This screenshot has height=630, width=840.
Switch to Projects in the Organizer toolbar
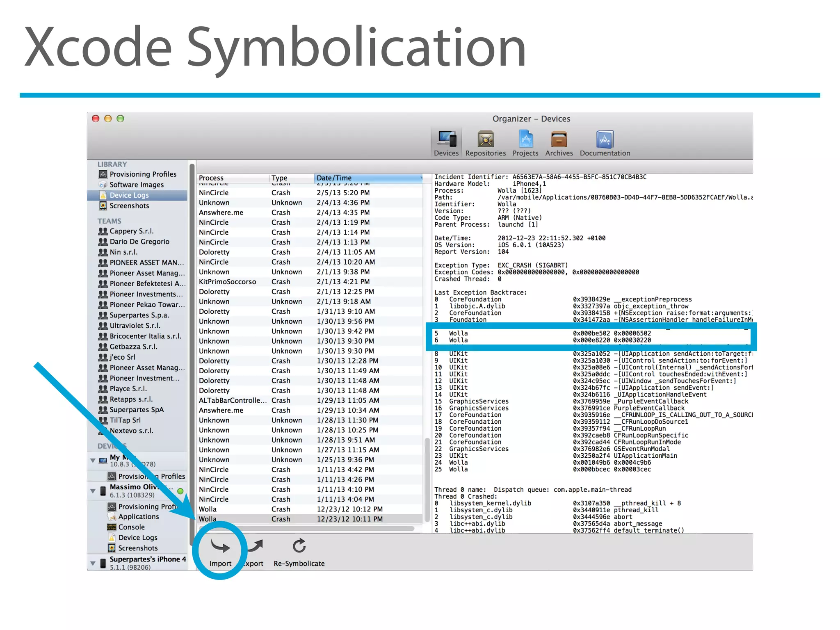[525, 143]
